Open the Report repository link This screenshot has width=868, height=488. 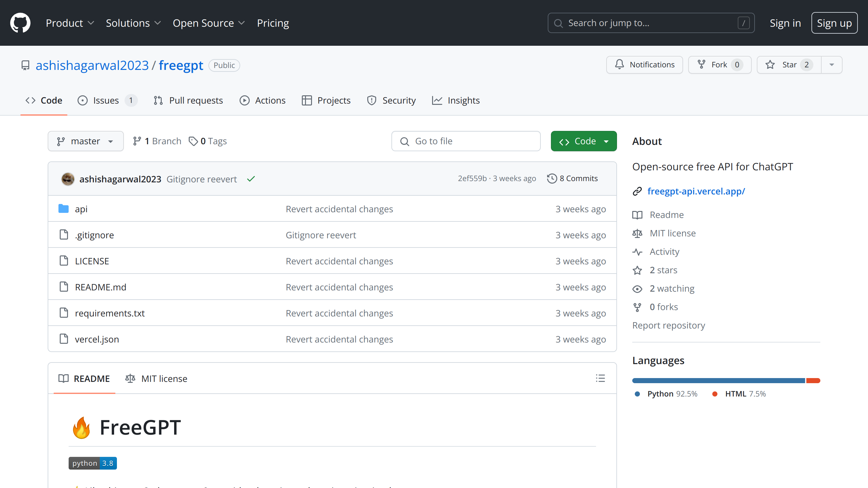tap(668, 326)
